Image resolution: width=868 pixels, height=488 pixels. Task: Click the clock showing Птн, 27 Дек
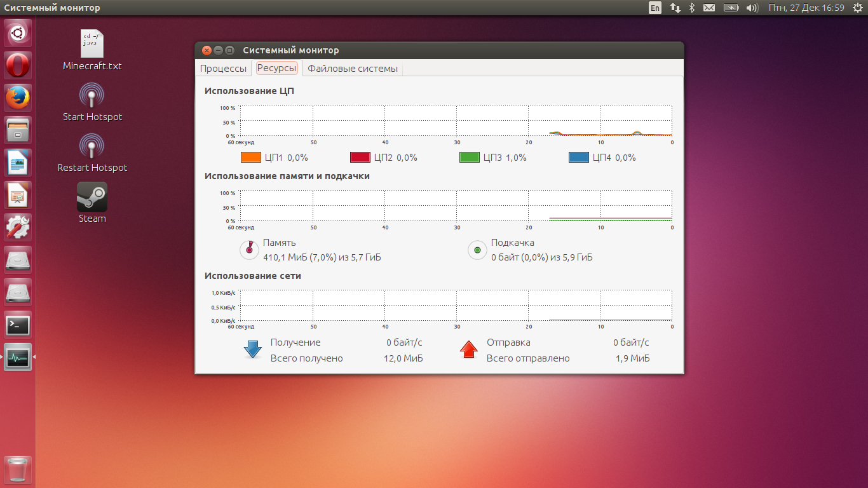(x=806, y=8)
